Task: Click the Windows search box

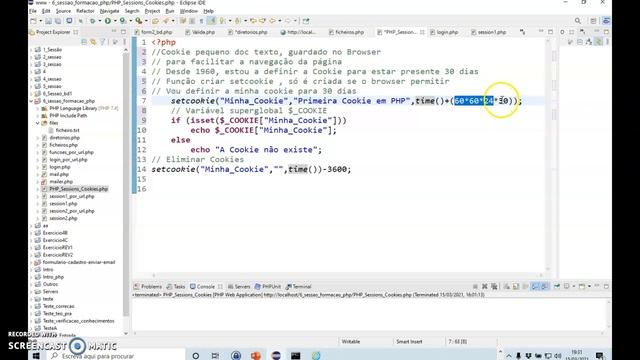Action: click(116, 356)
